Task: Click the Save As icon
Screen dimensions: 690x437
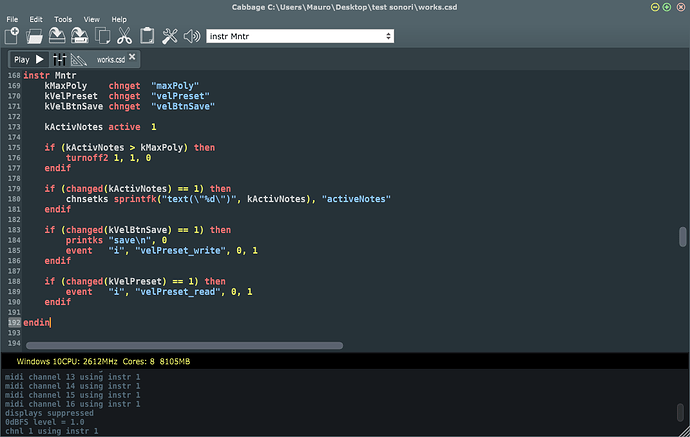Action: tap(80, 36)
